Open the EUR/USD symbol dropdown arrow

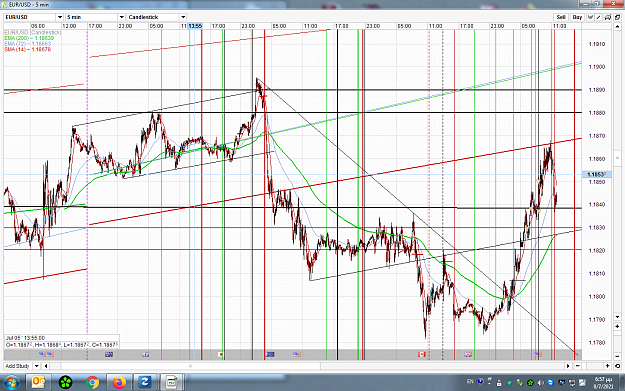point(60,17)
